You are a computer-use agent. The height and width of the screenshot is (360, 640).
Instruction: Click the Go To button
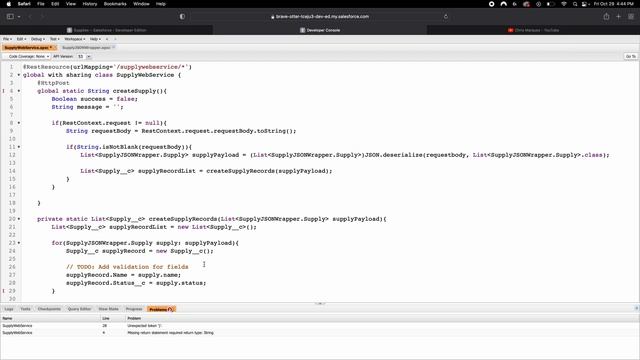pos(631,56)
